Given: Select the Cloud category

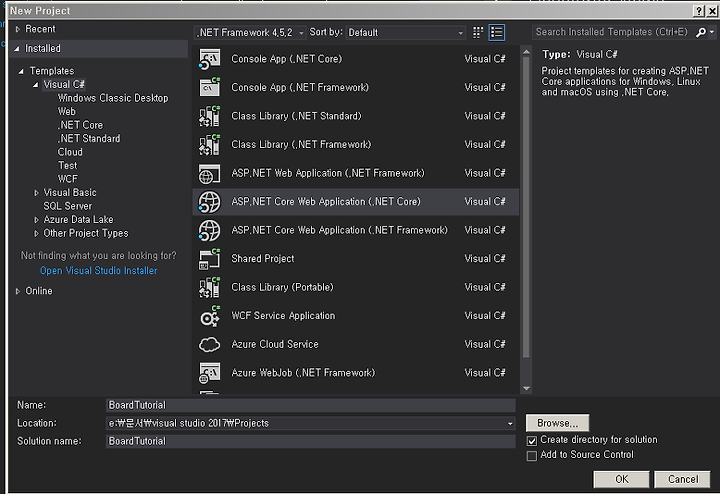Looking at the screenshot, I should tap(70, 152).
